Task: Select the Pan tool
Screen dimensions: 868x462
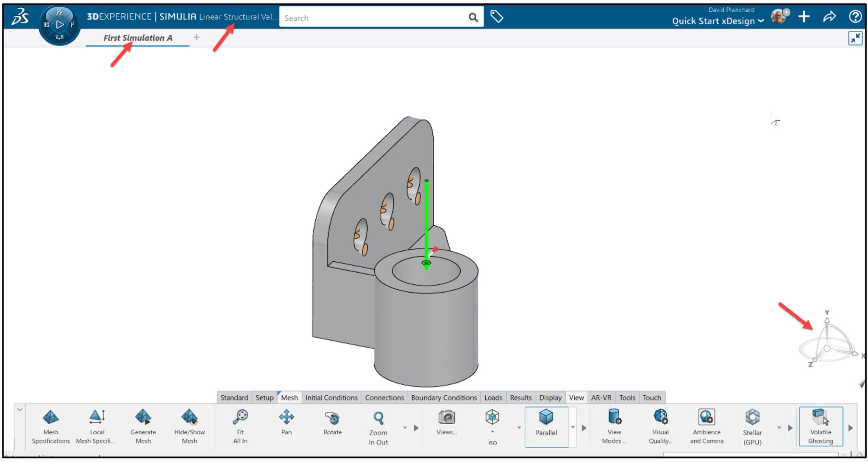Action: tap(287, 426)
